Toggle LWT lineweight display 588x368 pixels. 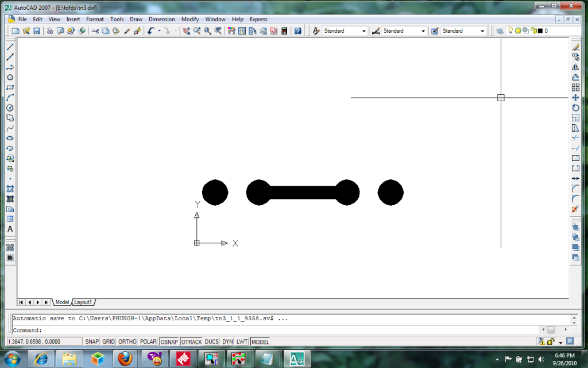pos(242,342)
